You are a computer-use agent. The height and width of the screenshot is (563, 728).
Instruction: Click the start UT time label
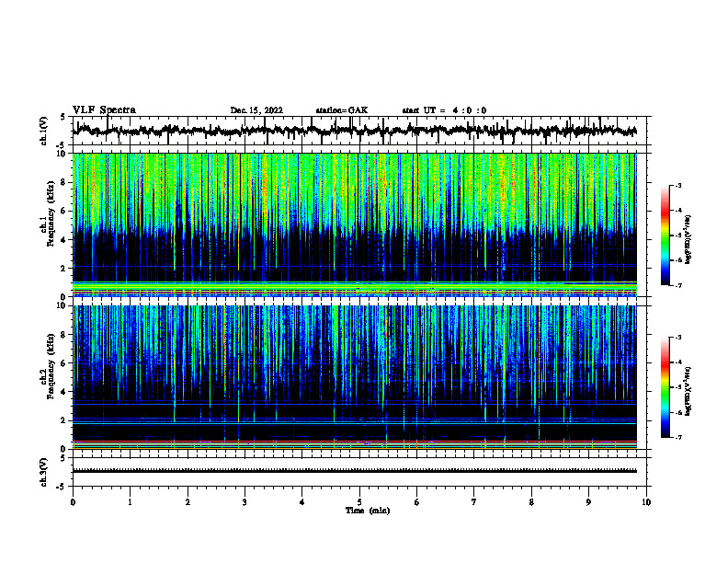444,110
